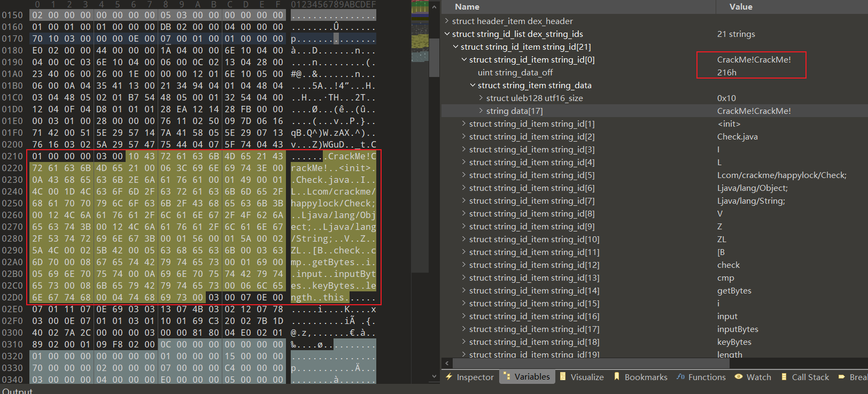Image resolution: width=868 pixels, height=394 pixels.
Task: Click the value 21 strings
Action: [x=736, y=34]
